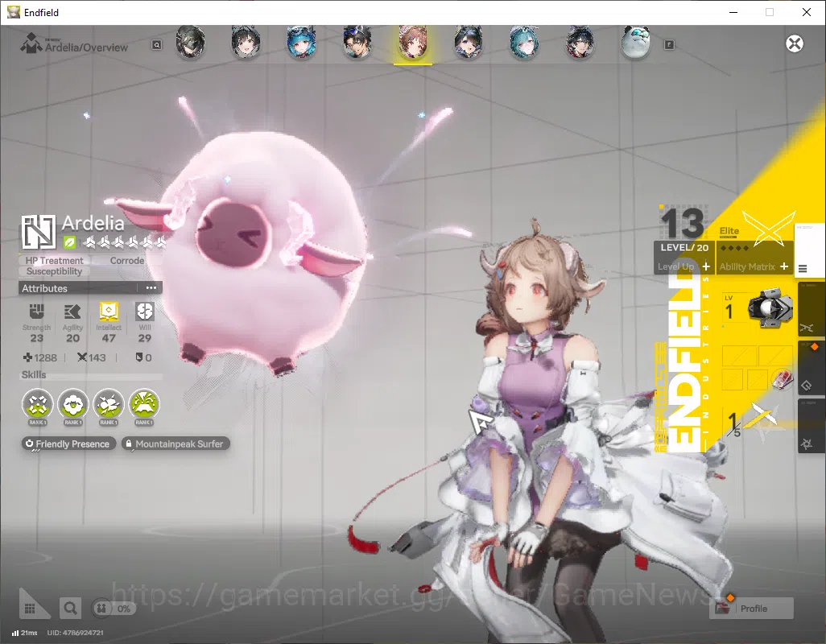Select the sixth operator portrait with dark cat ears
The image size is (826, 644).
(469, 42)
